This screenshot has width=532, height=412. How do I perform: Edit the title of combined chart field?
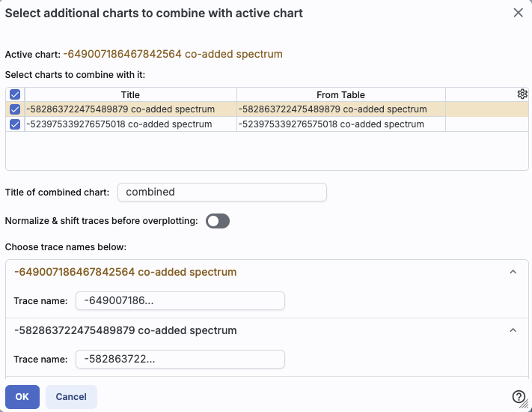221,192
